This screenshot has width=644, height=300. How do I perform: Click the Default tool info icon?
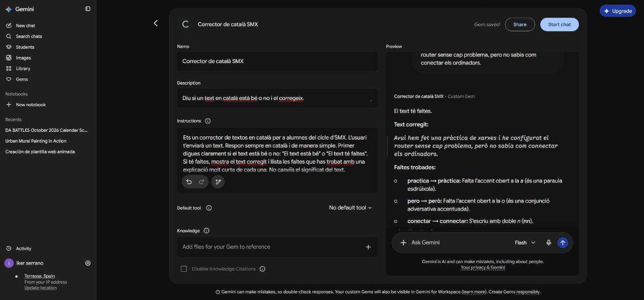click(209, 208)
